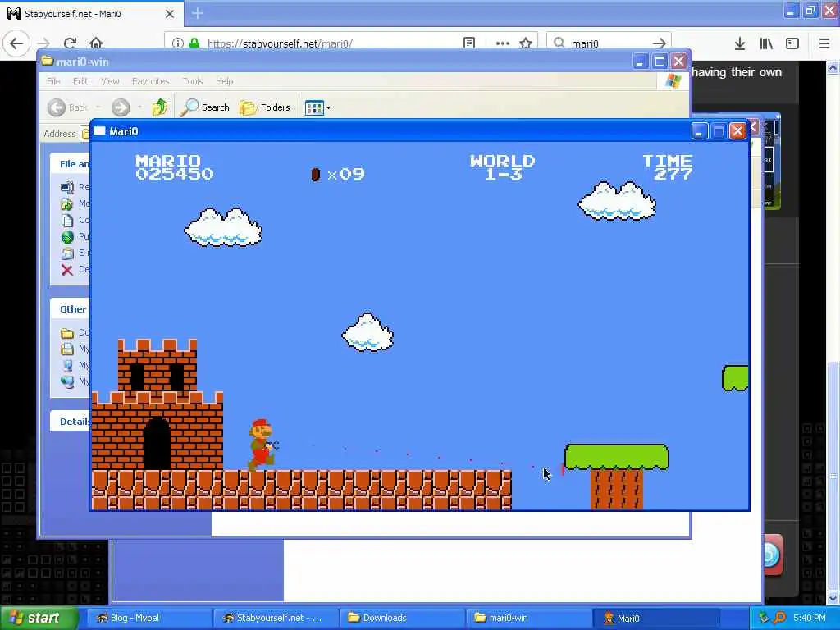Viewport: 840px width, 630px height.
Task: Click Publish to Web globe icon
Action: [67, 236]
